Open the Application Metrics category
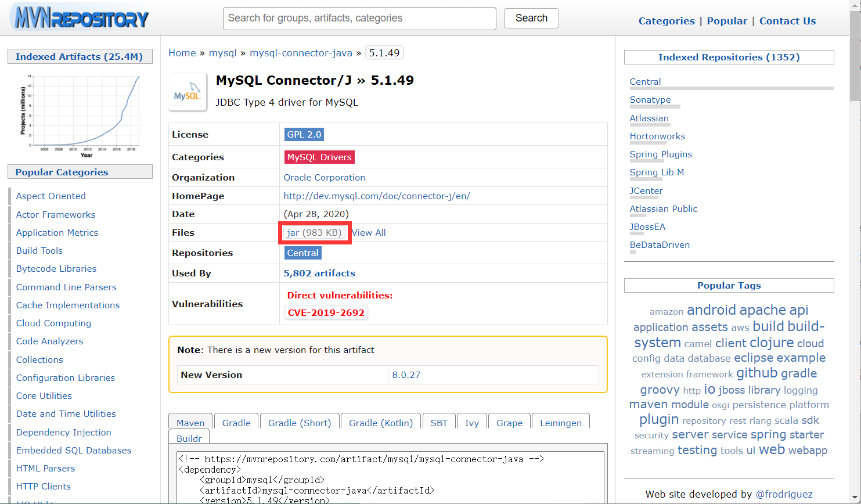The image size is (861, 504). [x=57, y=233]
